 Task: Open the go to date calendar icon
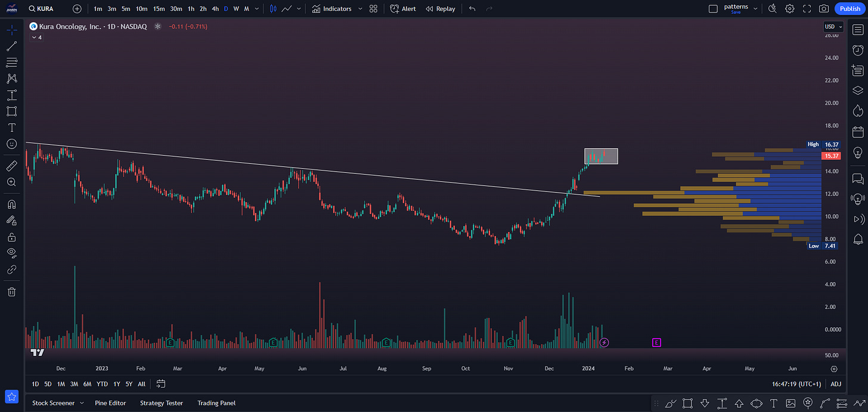click(161, 384)
